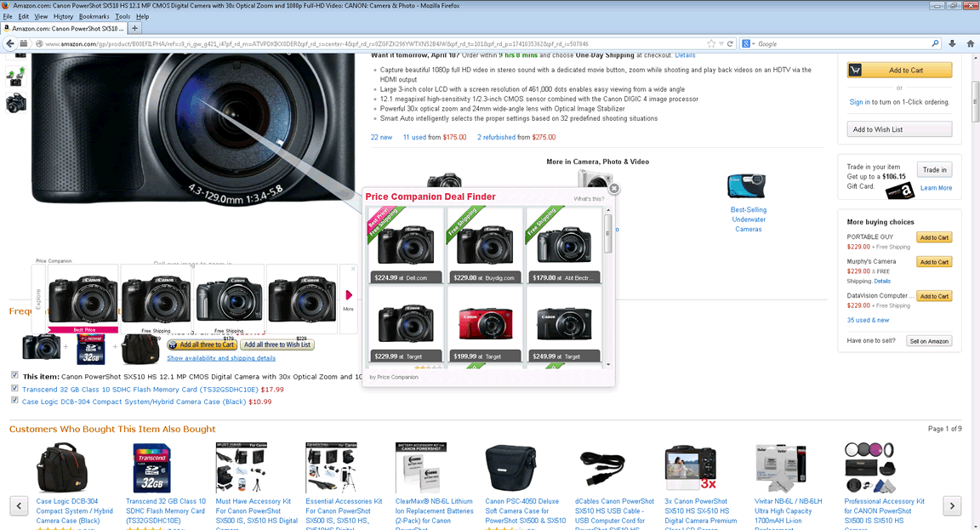
Task: Open the Firefox downloads arrow icon
Action: [x=951, y=43]
